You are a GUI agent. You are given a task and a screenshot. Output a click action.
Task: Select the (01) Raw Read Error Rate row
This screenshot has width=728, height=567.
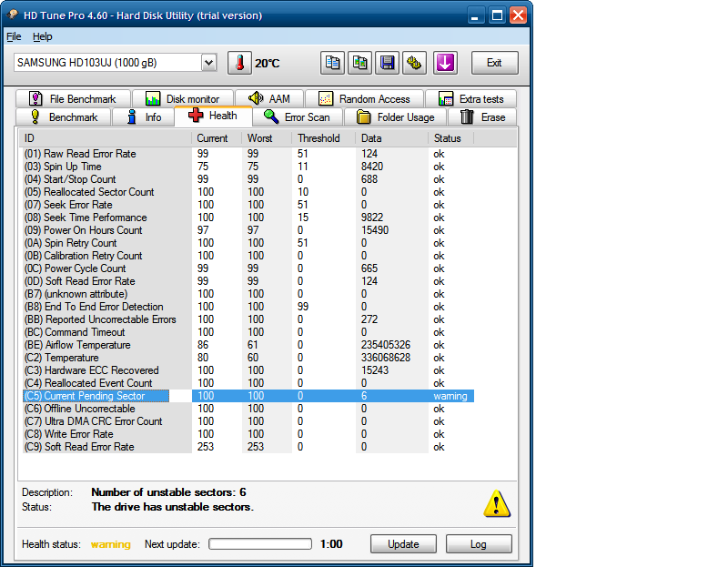247,154
